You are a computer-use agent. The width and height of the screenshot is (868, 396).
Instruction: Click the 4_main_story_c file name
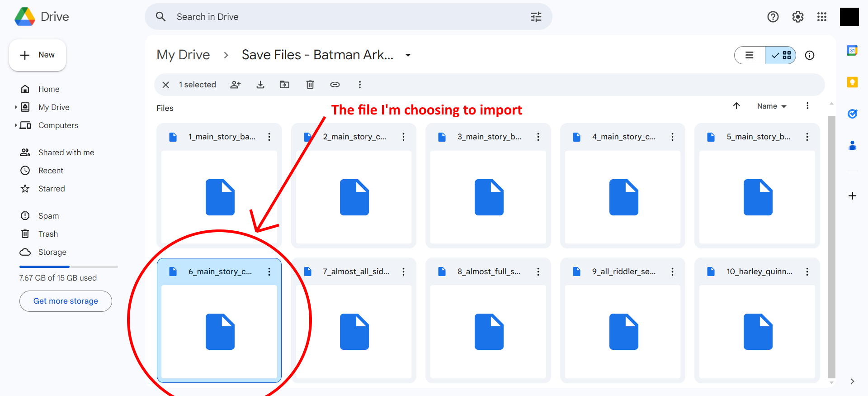(624, 137)
